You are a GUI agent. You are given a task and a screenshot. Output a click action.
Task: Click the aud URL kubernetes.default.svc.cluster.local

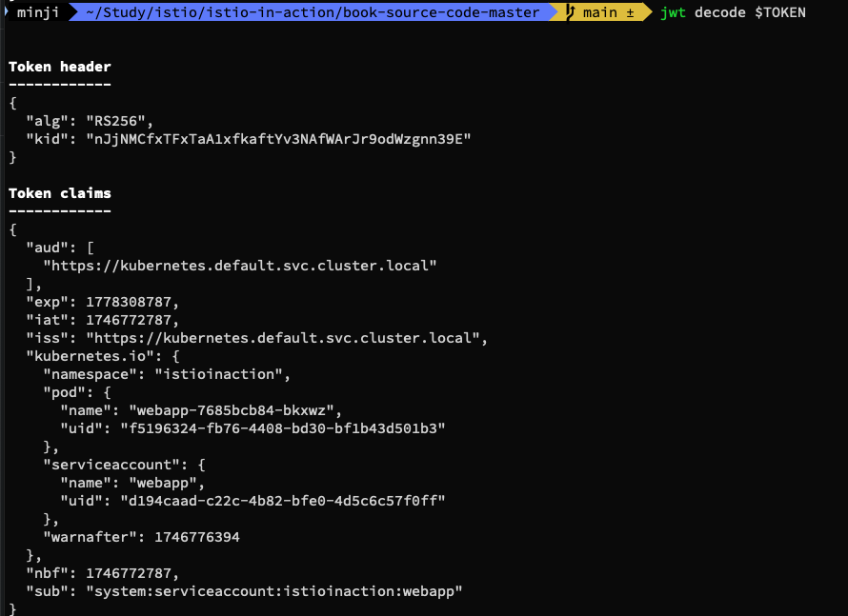point(239,266)
